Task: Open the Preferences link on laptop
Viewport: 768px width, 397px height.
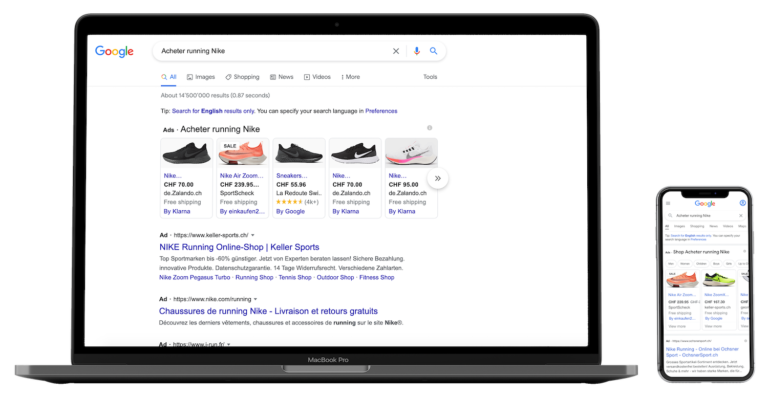Action: 381,111
